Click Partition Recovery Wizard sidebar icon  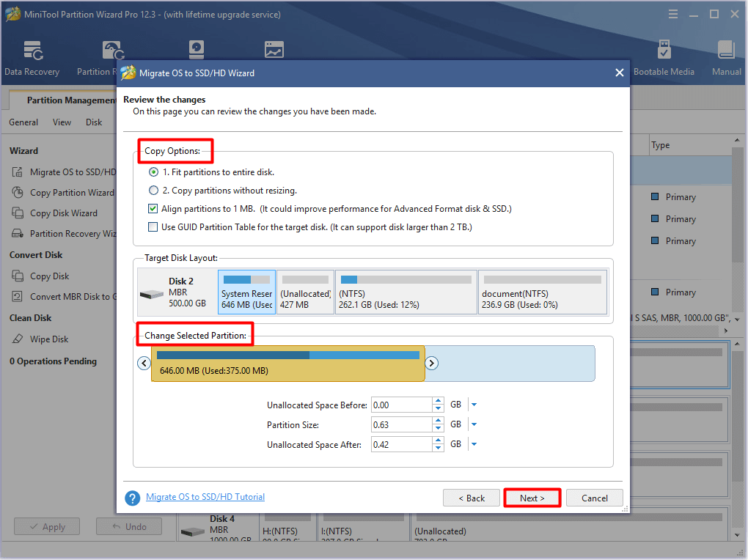pyautogui.click(x=17, y=234)
